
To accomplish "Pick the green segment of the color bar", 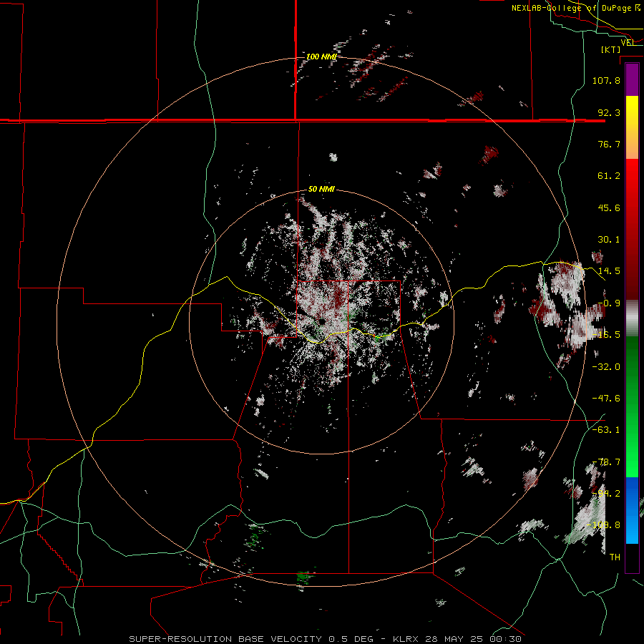I will 632,406.
